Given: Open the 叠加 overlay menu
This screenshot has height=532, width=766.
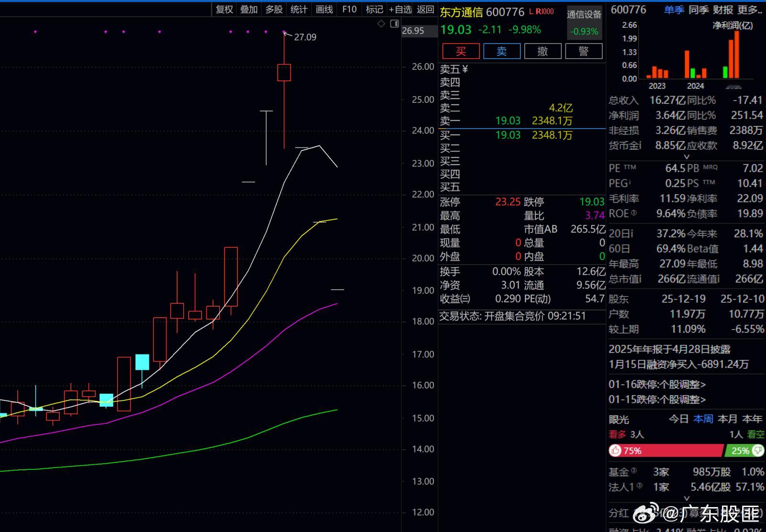Looking at the screenshot, I should (249, 9).
